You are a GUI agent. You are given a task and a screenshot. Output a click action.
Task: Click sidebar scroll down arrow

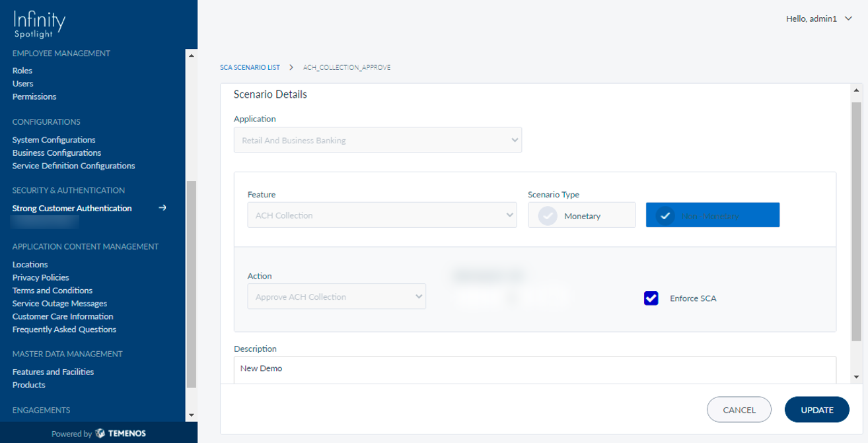[192, 415]
